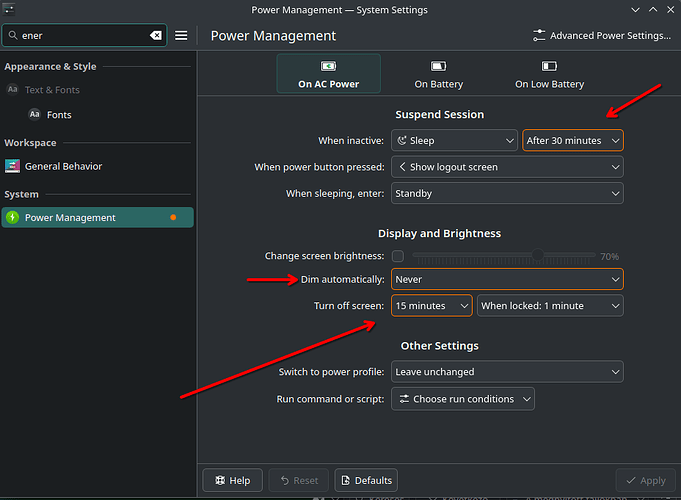This screenshot has width=681, height=500.
Task: Click the 'Suspend Session' heading
Action: (x=440, y=114)
